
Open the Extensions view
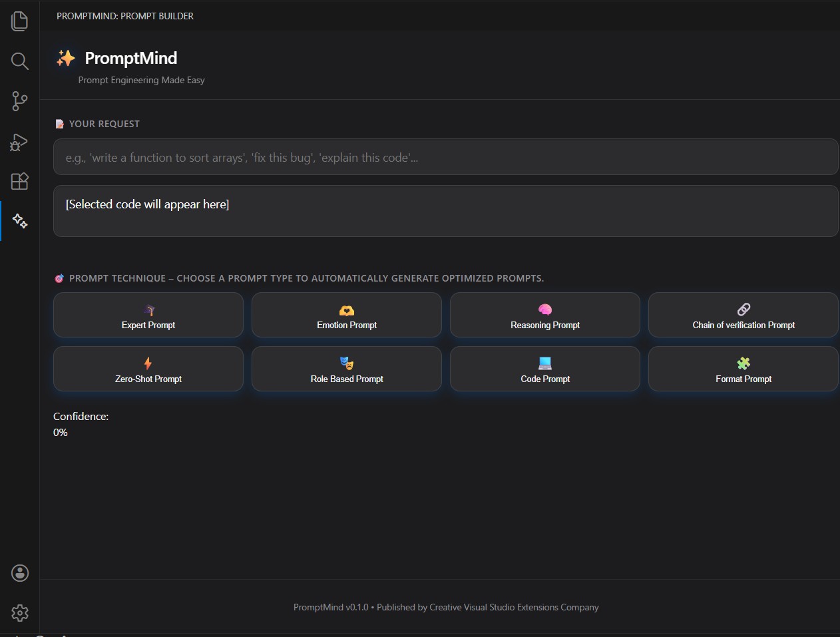pyautogui.click(x=19, y=181)
